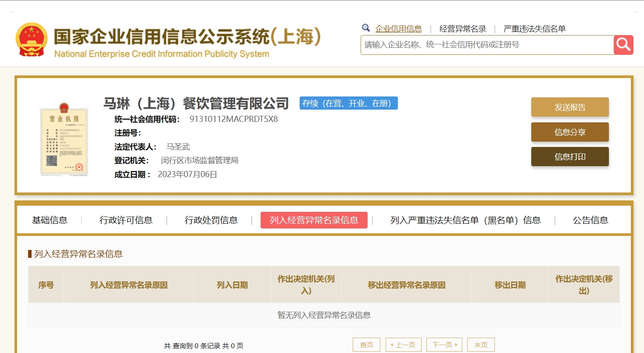Click the legal representative name 马圣武
This screenshot has width=644, height=353.
[178, 147]
